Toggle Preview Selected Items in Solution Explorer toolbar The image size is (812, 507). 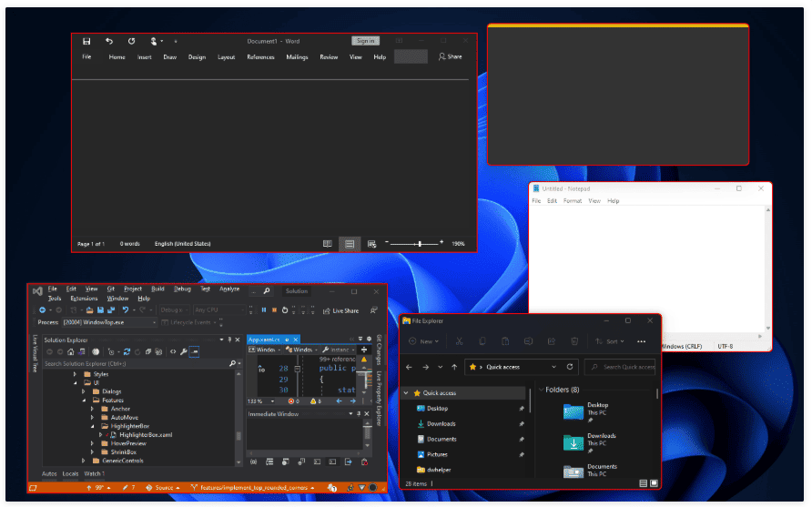tap(194, 352)
